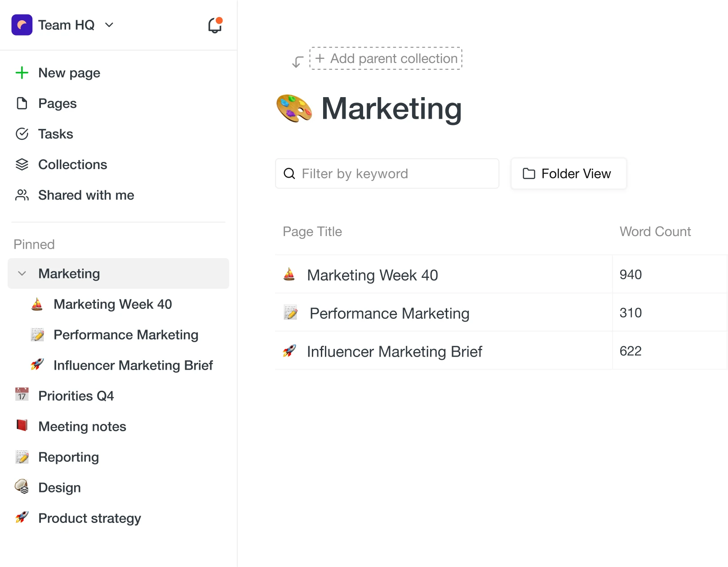728x567 pixels.
Task: Click the Marketing palette emoji icon
Action: pyautogui.click(x=294, y=108)
